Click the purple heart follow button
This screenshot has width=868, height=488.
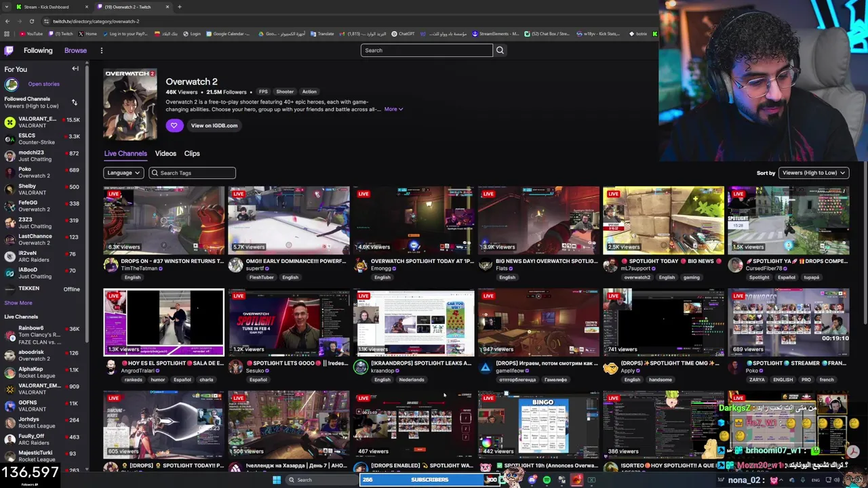(174, 125)
